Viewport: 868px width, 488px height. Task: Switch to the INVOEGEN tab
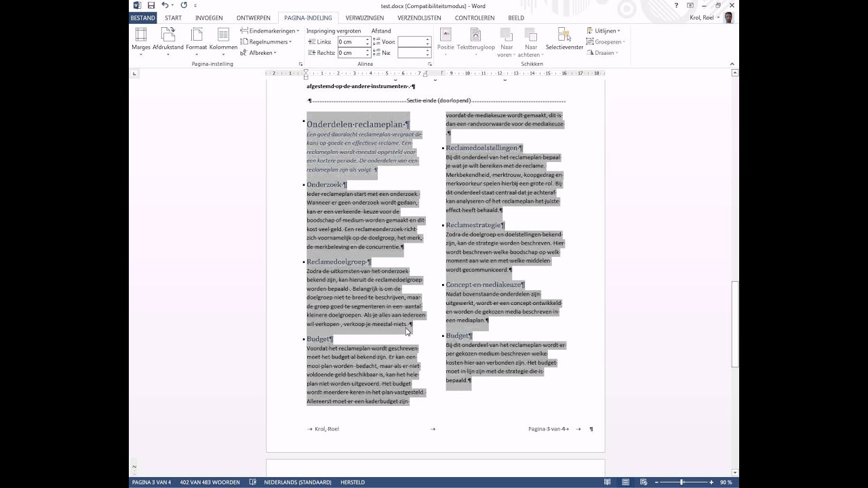(x=209, y=18)
